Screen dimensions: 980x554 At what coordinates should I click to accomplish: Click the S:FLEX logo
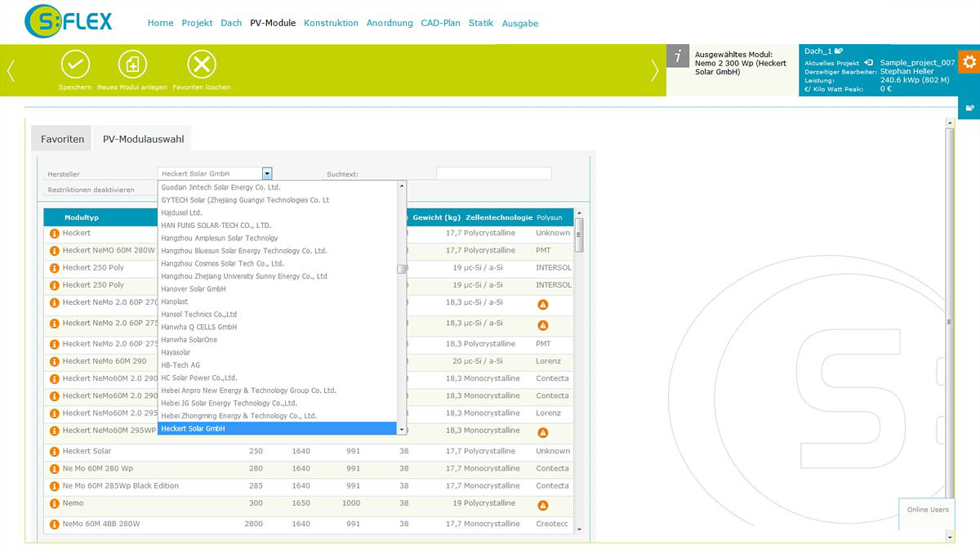tap(69, 22)
